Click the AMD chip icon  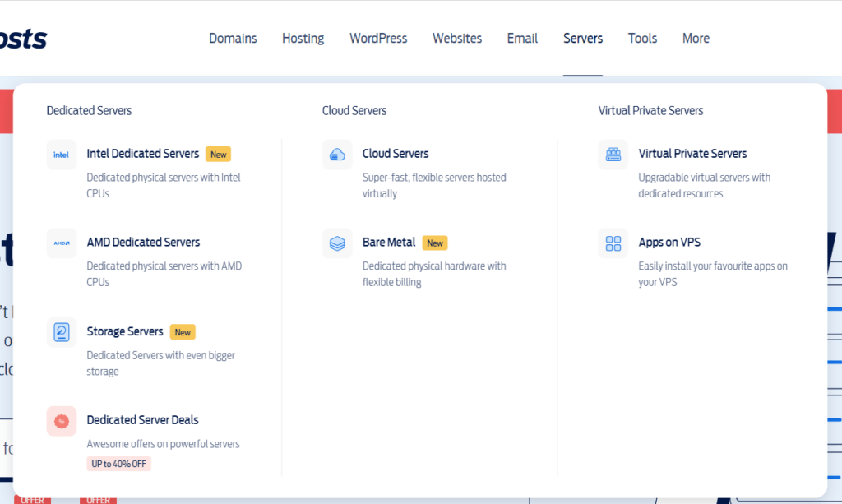click(x=61, y=243)
